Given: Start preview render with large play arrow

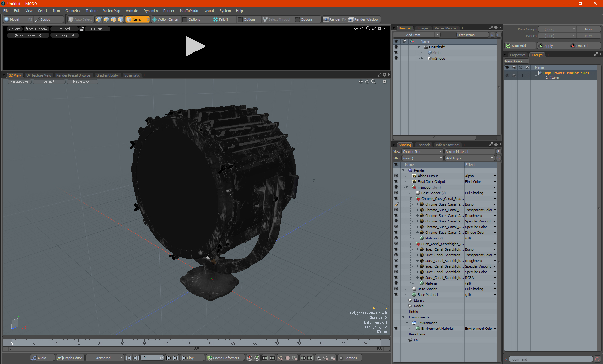Looking at the screenshot, I should [x=195, y=46].
